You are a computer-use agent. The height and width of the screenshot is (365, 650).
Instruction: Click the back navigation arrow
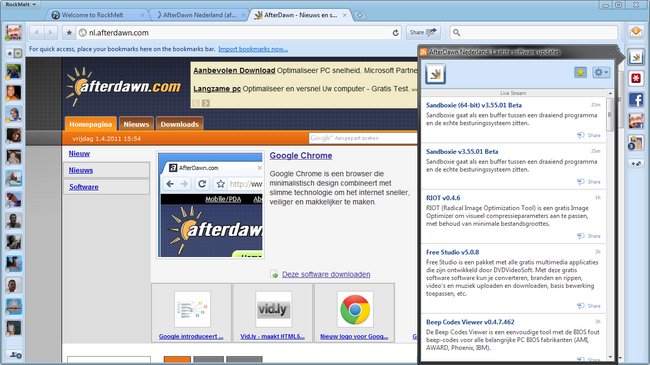pyautogui.click(x=37, y=32)
